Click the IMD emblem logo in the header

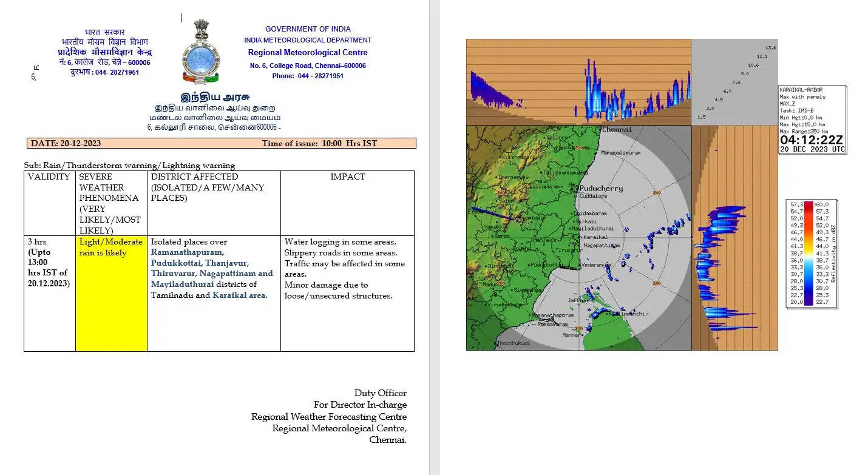[200, 52]
